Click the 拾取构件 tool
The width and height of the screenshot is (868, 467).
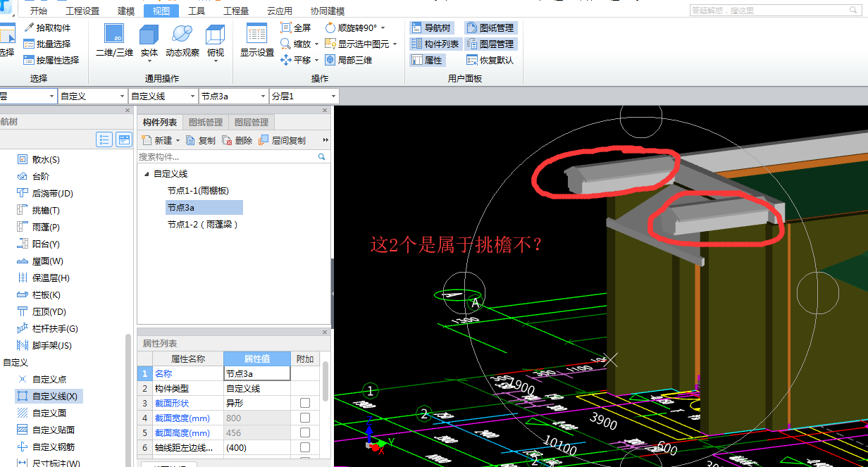[47, 27]
